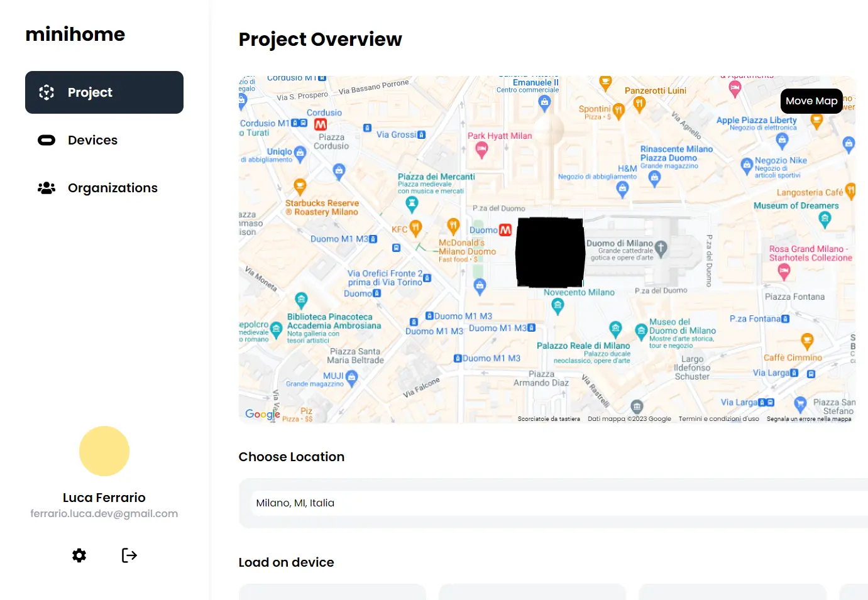Image resolution: width=868 pixels, height=600 pixels.
Task: Focus the location field with Milano, MI, Italia
Action: click(560, 503)
